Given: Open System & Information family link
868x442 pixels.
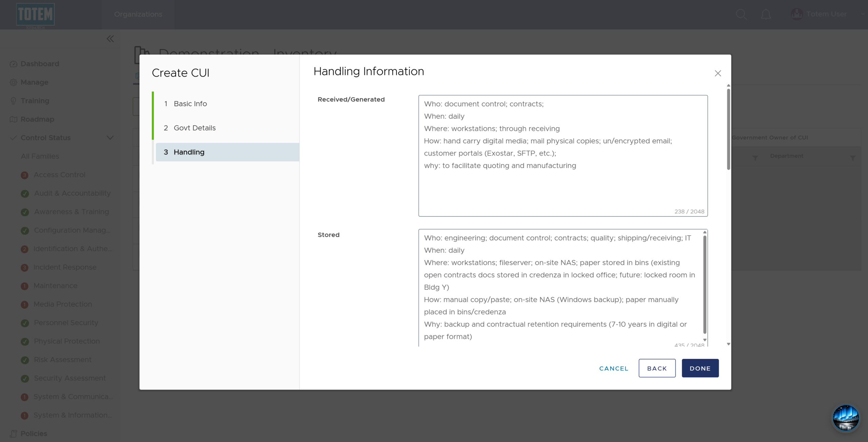Looking at the screenshot, I should pos(73,415).
